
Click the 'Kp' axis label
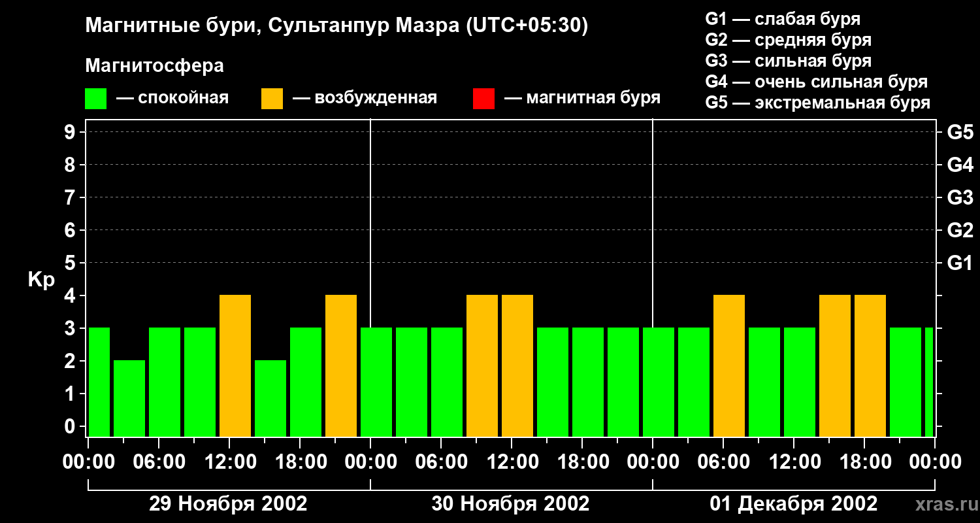click(41, 280)
